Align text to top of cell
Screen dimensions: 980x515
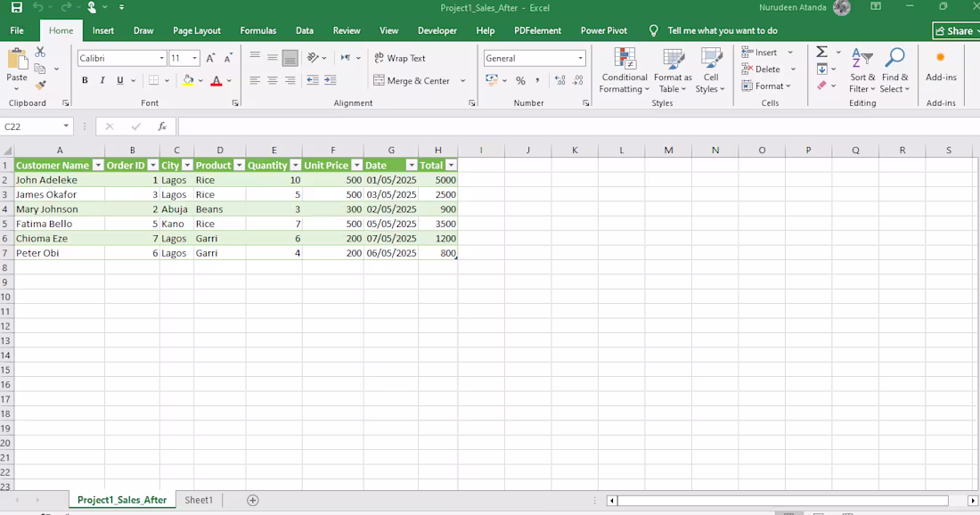[255, 58]
